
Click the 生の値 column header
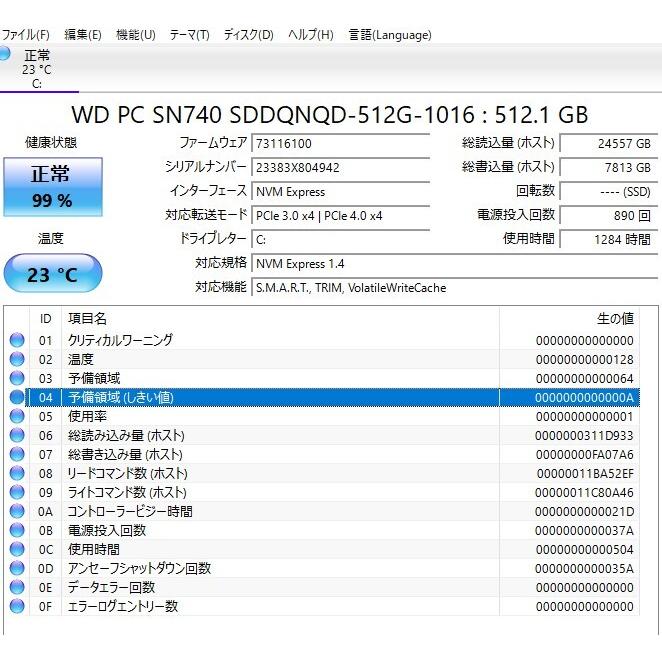pyautogui.click(x=570, y=319)
